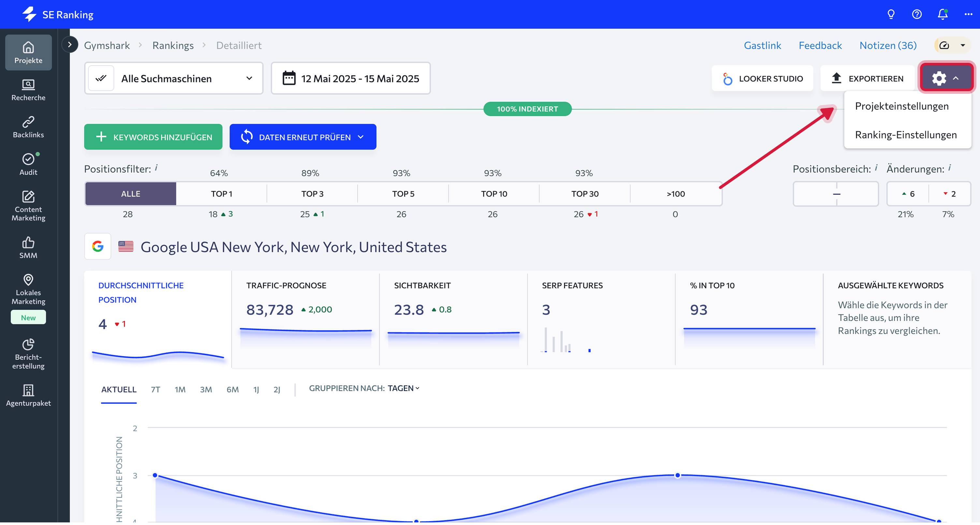
Task: Select the ALLE position filter
Action: [x=131, y=194]
